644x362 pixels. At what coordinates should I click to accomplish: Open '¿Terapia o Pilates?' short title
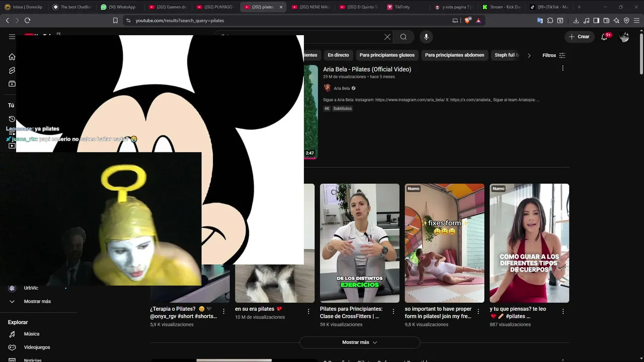tap(183, 313)
